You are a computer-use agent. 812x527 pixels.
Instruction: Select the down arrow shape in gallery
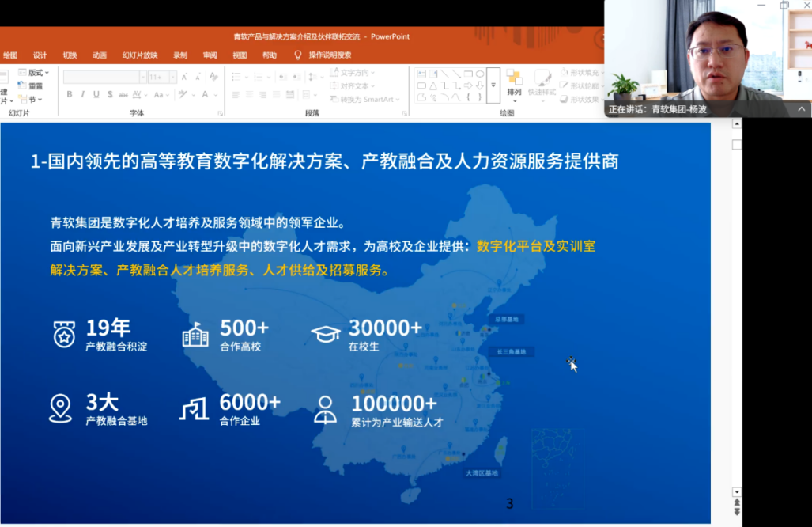480,85
